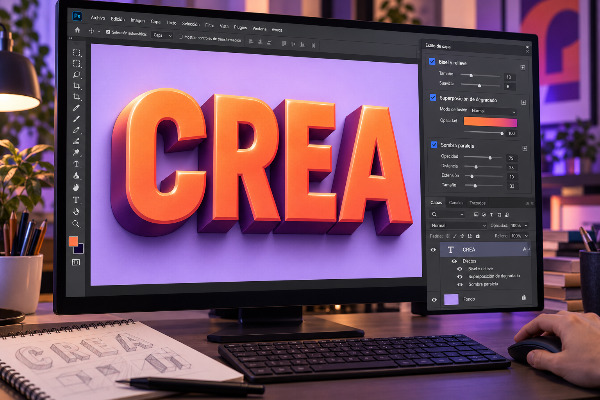Click the lock icon on Fondo layer
The height and width of the screenshot is (400, 600).
pos(524,297)
